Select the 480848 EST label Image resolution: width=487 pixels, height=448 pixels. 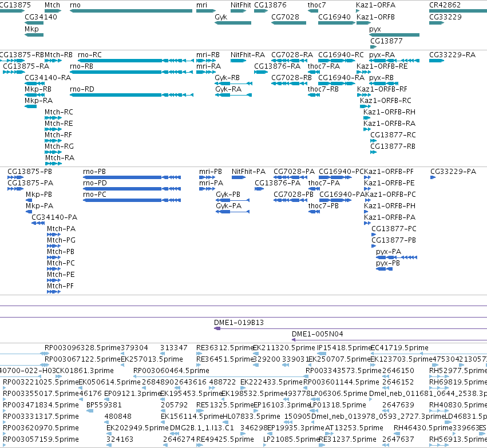coord(118,417)
